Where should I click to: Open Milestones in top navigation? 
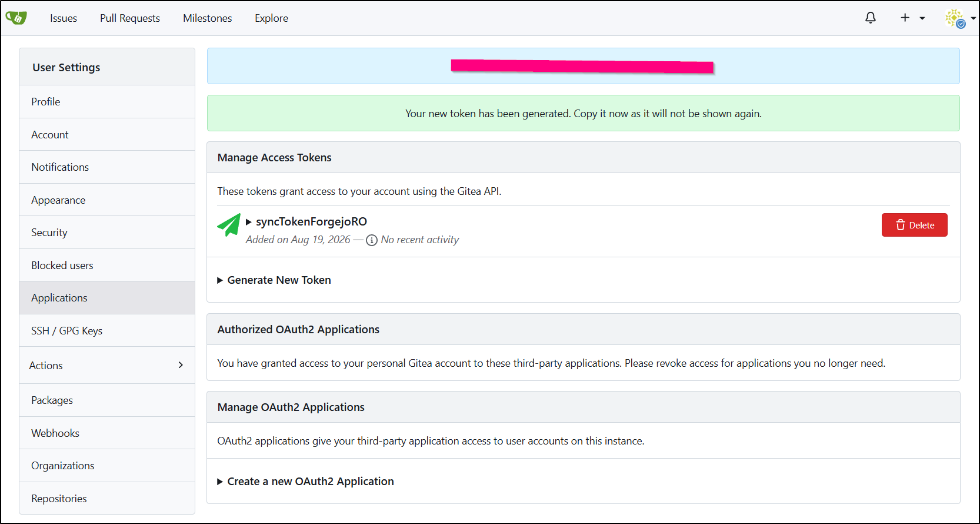pyautogui.click(x=208, y=18)
